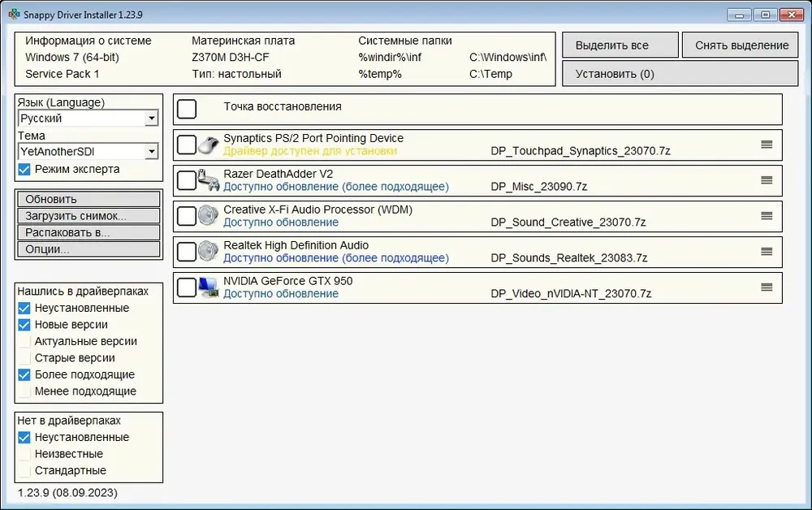Enable the Менее подходящие filter
Screen dimensions: 812x510
tap(24, 391)
